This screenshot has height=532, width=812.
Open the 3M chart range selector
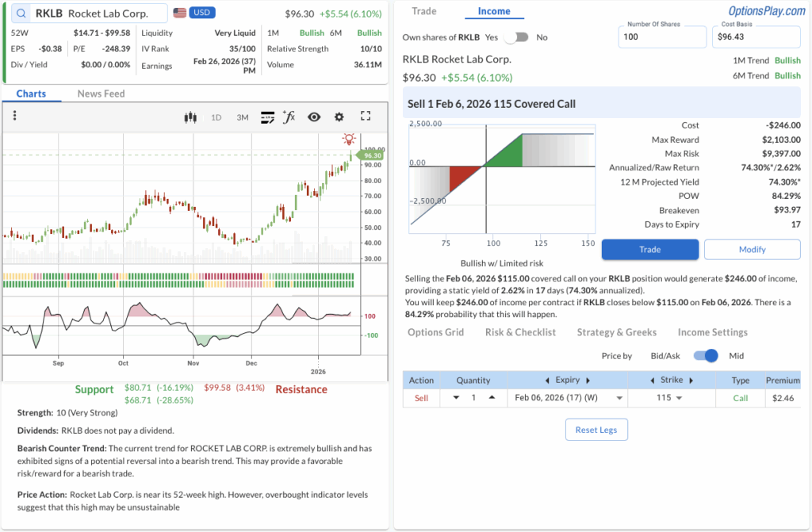[x=243, y=117]
